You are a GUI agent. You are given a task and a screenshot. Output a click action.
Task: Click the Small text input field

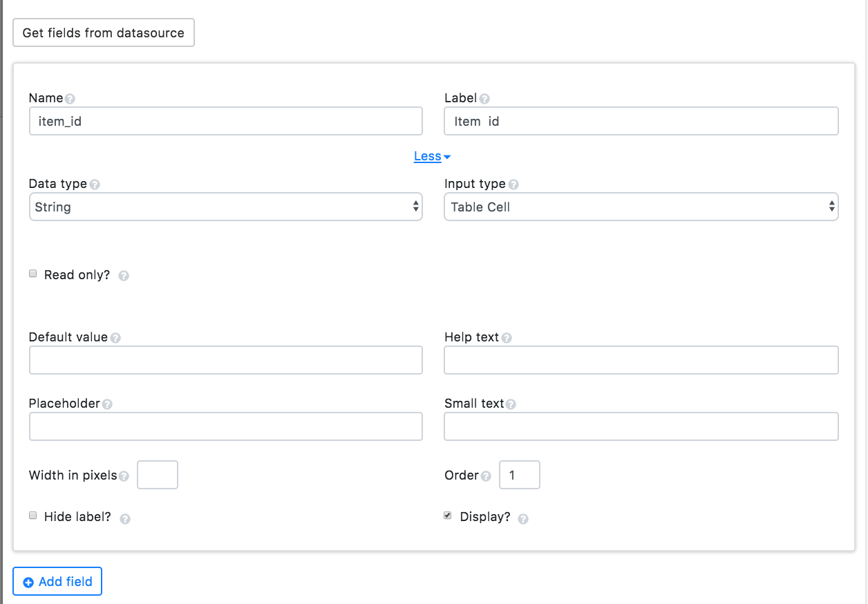641,426
